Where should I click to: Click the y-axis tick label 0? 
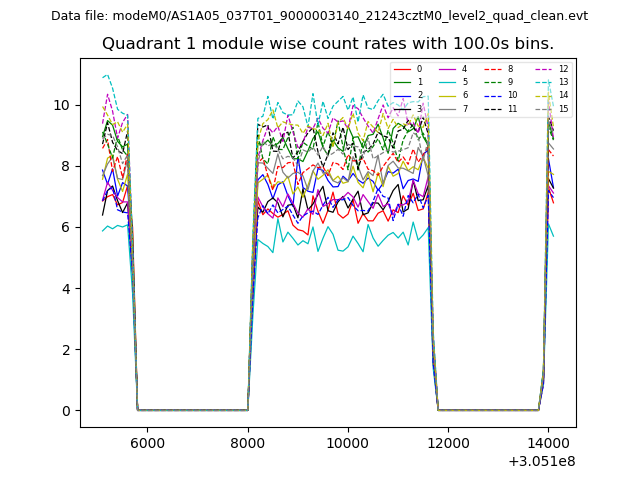66,411
